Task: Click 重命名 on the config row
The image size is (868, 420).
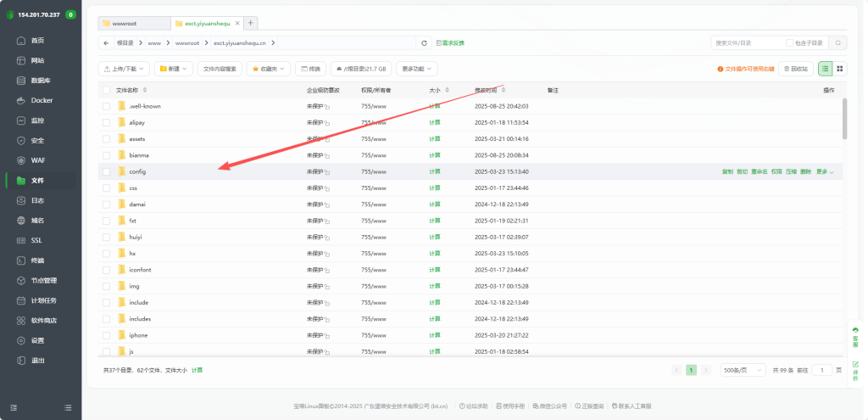Action: coord(759,171)
